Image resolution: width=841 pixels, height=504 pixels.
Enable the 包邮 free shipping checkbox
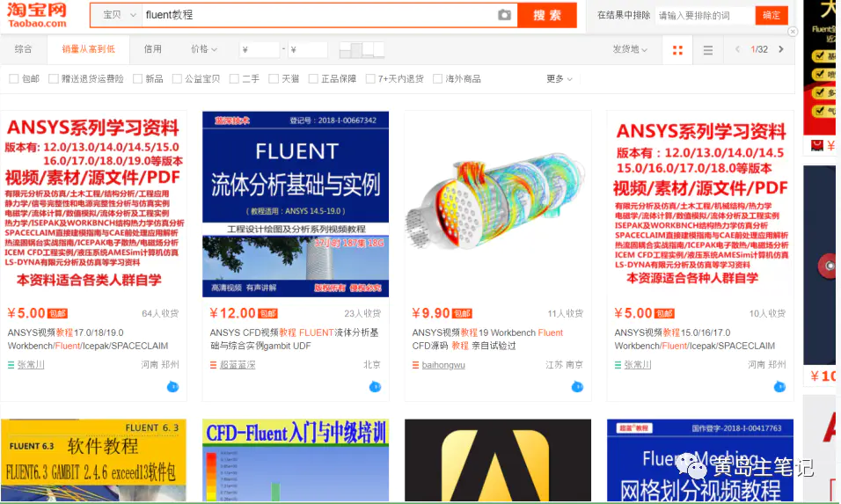coord(14,79)
